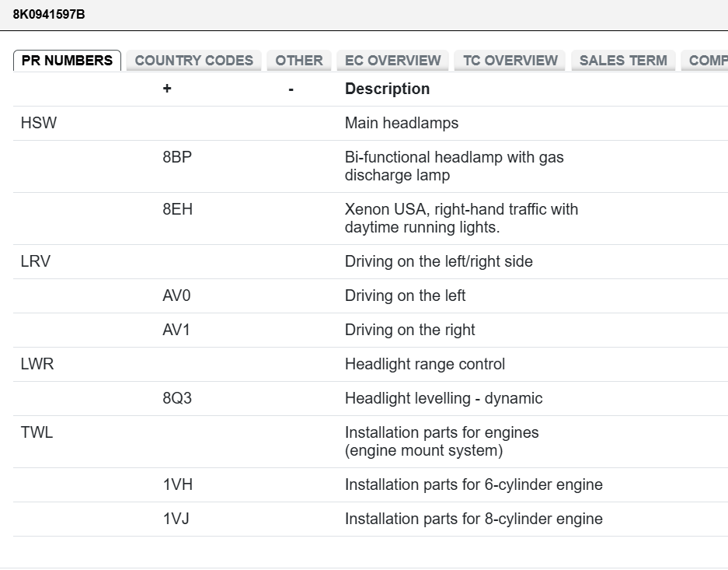Click 8Q3 Headlight levelling dynamic
The height and width of the screenshot is (570, 728).
[x=177, y=398]
